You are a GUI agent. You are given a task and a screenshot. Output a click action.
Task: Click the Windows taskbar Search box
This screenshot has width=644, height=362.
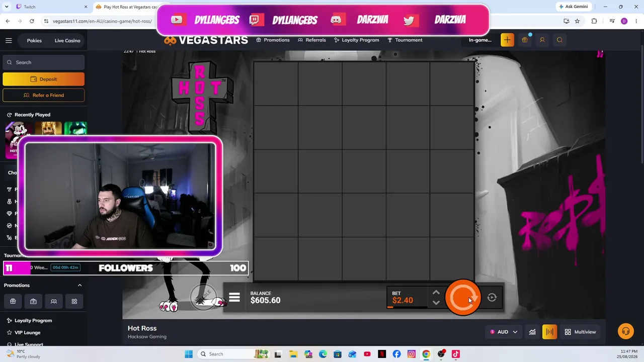pyautogui.click(x=234, y=354)
